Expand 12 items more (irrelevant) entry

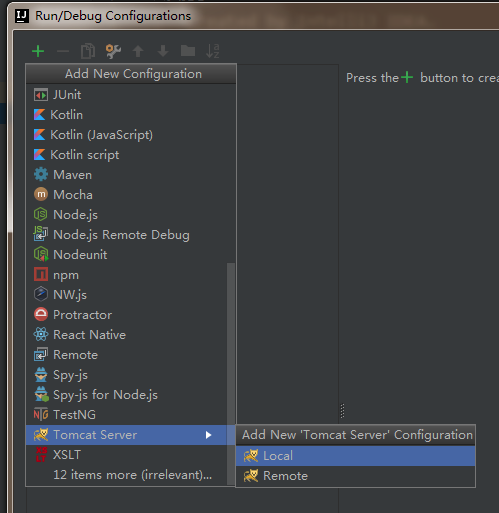point(132,475)
